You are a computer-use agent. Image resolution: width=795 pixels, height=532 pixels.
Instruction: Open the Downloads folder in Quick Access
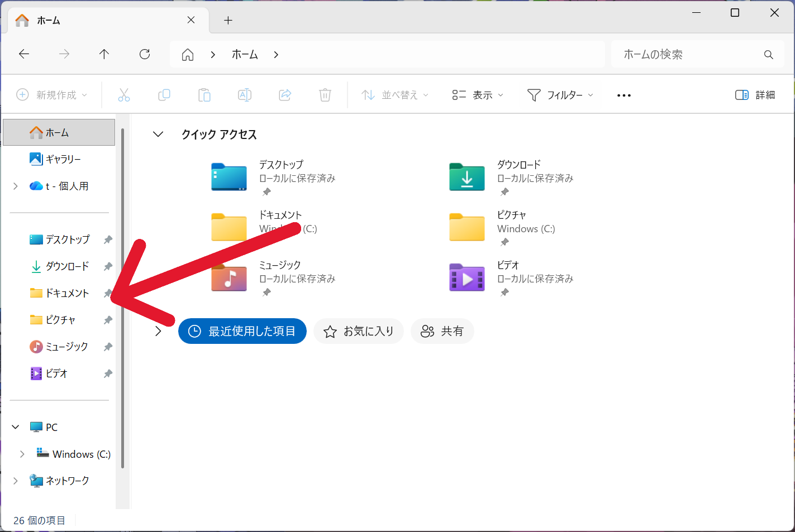coord(467,177)
